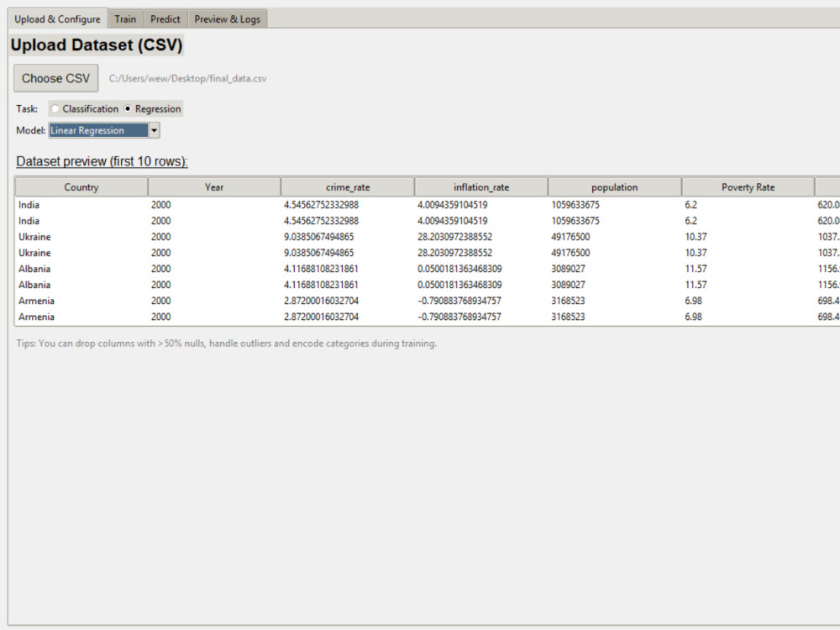This screenshot has height=630, width=840.
Task: Click the file path C:/Users/wew/Desktop/final_data.csv
Action: click(187, 79)
